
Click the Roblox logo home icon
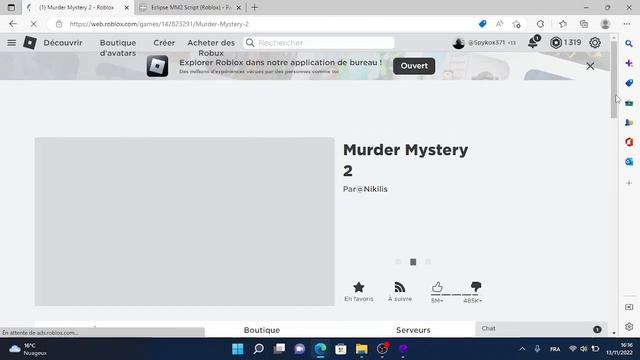(x=30, y=42)
